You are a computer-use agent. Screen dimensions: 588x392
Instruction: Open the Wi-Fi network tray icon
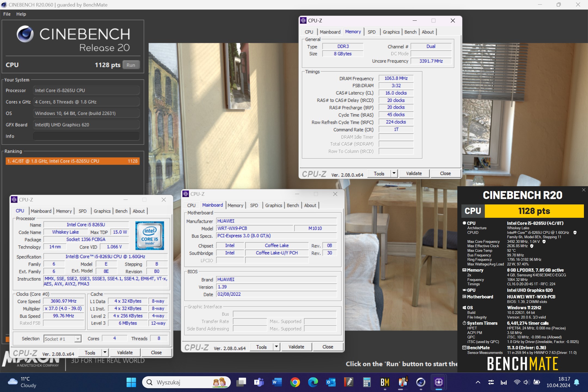(x=517, y=382)
